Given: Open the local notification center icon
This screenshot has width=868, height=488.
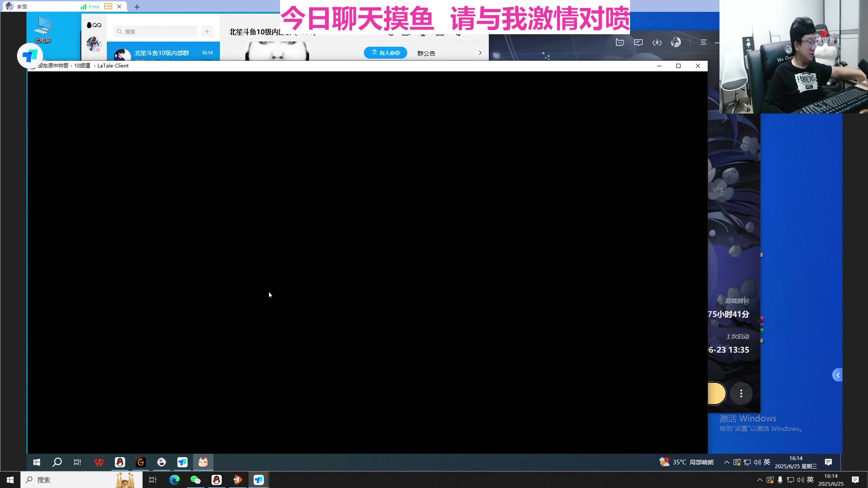Looking at the screenshot, I should click(x=855, y=480).
